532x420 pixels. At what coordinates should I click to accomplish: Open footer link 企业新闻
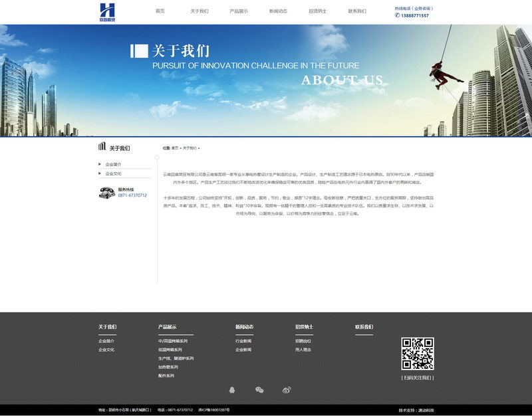243,350
